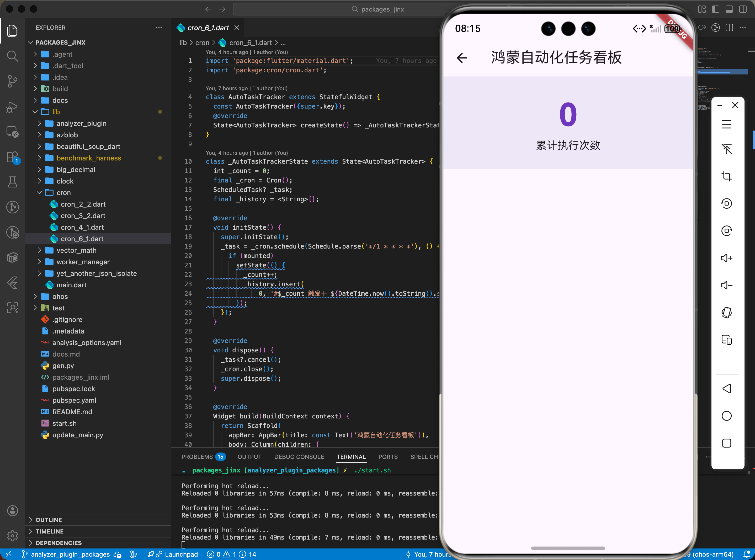This screenshot has height=560, width=755.
Task: Expand the benchmark_harness folder
Action: click(88, 158)
